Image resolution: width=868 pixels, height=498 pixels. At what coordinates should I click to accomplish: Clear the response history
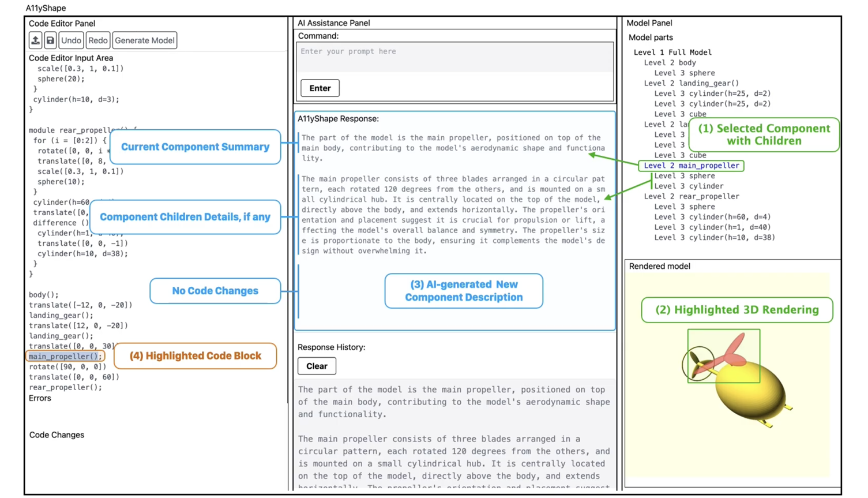pyautogui.click(x=317, y=366)
